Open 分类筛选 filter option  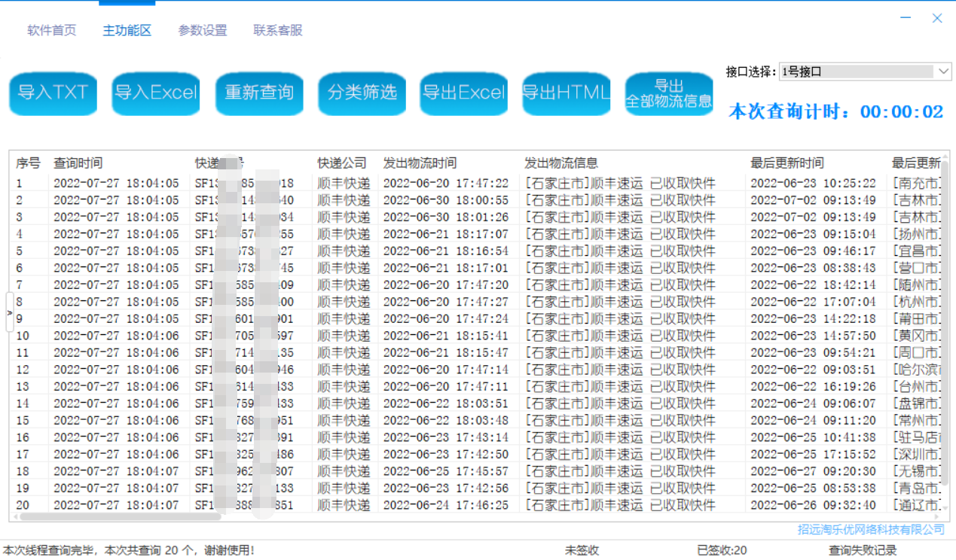[x=362, y=93]
